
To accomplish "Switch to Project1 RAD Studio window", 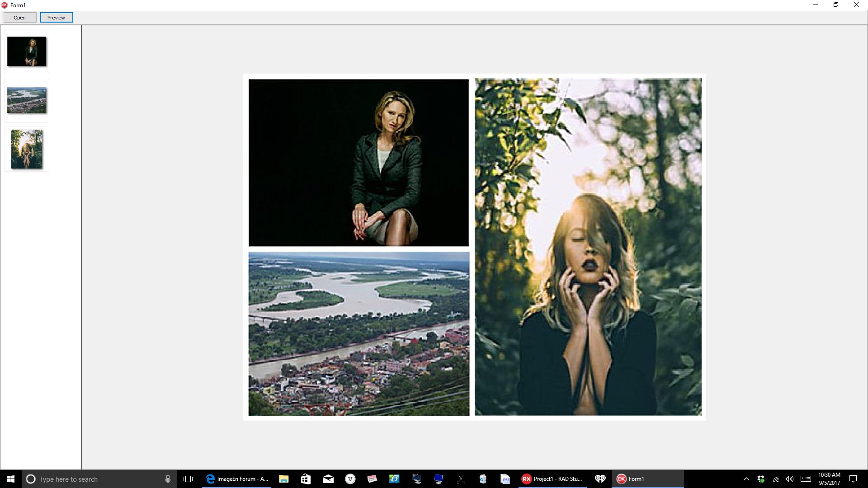I will (552, 479).
